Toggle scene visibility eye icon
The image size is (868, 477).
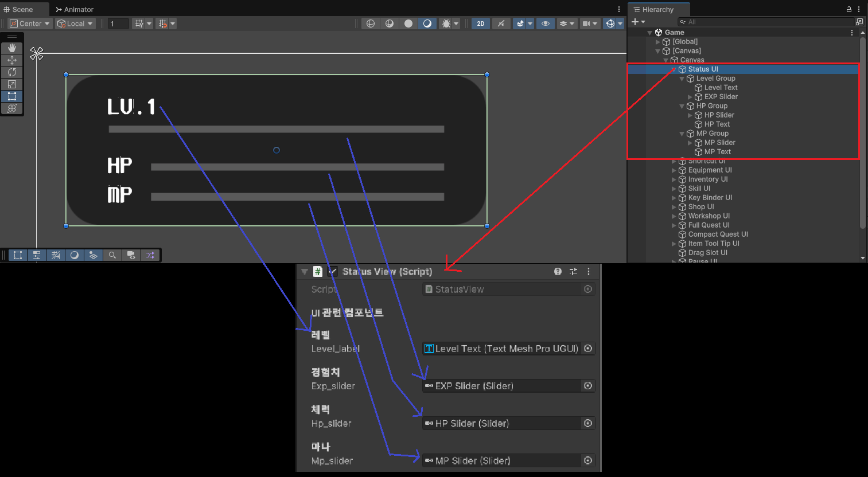click(x=546, y=24)
